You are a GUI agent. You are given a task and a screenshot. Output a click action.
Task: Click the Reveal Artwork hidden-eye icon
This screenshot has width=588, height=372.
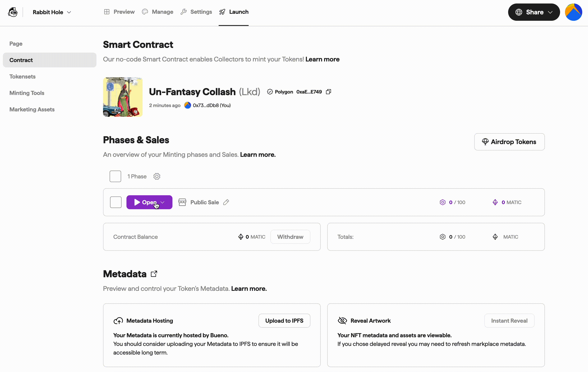pos(342,321)
